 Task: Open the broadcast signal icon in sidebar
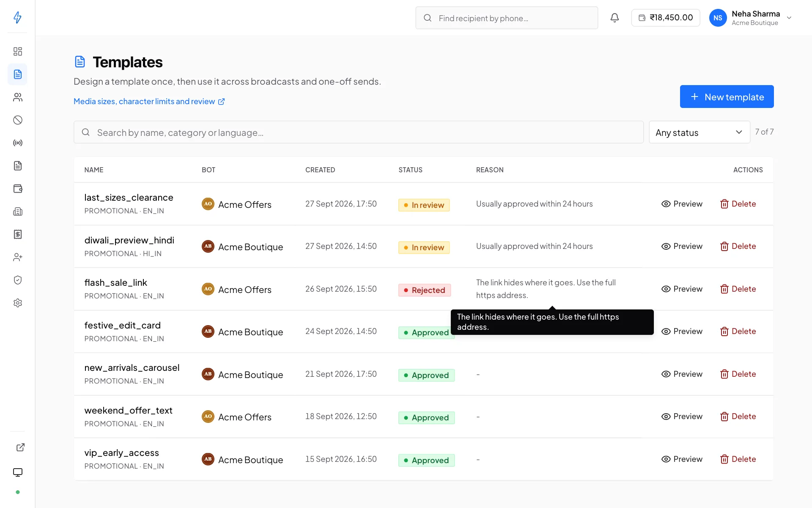(x=17, y=143)
